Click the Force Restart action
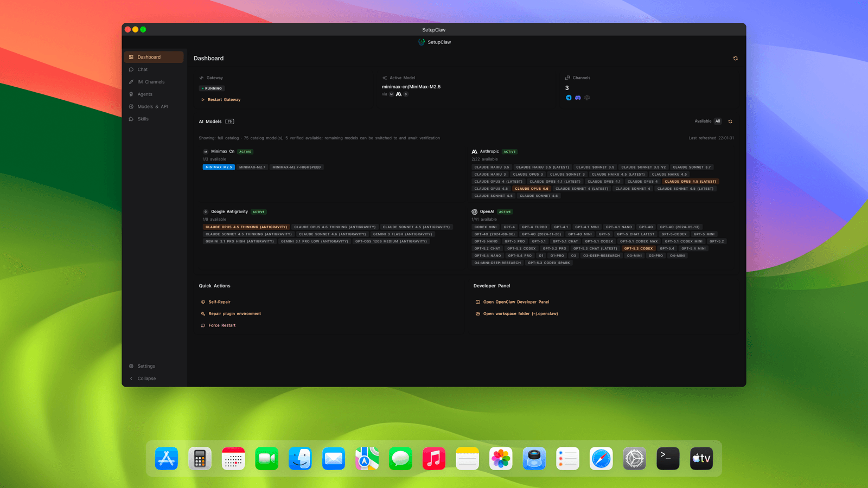The height and width of the screenshot is (488, 868). pos(219,325)
